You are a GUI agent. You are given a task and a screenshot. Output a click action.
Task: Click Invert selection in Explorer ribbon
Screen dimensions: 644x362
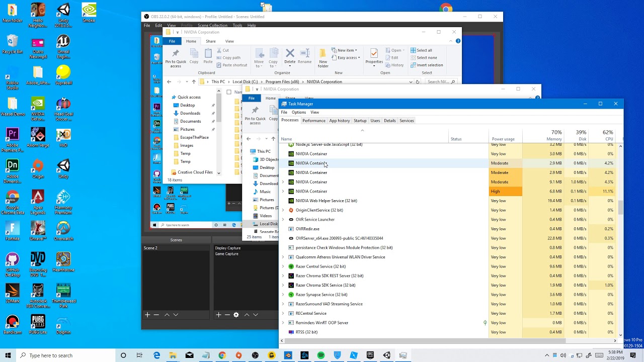427,65
